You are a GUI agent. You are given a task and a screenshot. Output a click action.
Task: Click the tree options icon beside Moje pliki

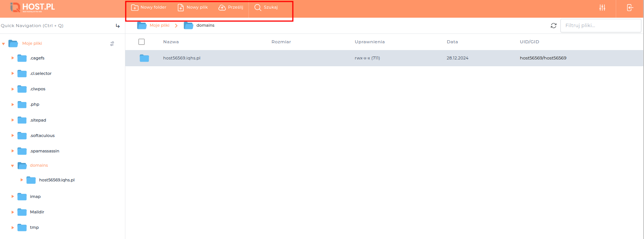(x=112, y=44)
